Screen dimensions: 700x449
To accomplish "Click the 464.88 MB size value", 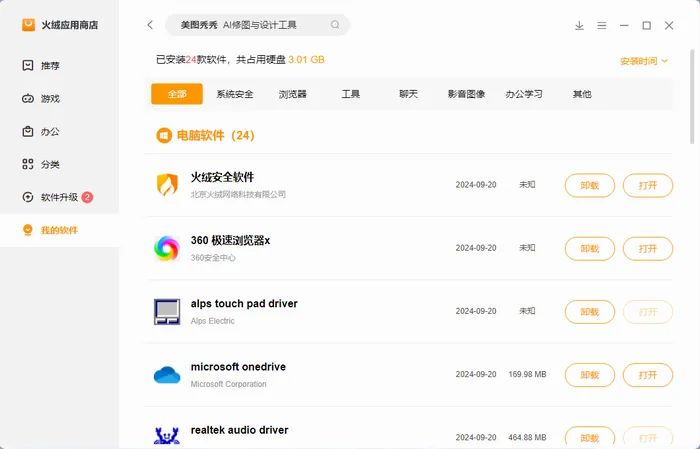I will [527, 437].
